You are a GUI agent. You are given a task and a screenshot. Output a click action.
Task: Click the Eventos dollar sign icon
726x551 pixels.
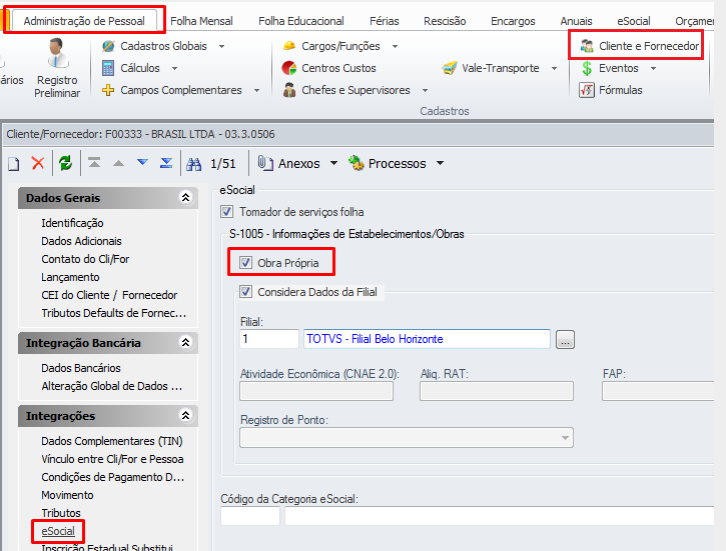(587, 68)
